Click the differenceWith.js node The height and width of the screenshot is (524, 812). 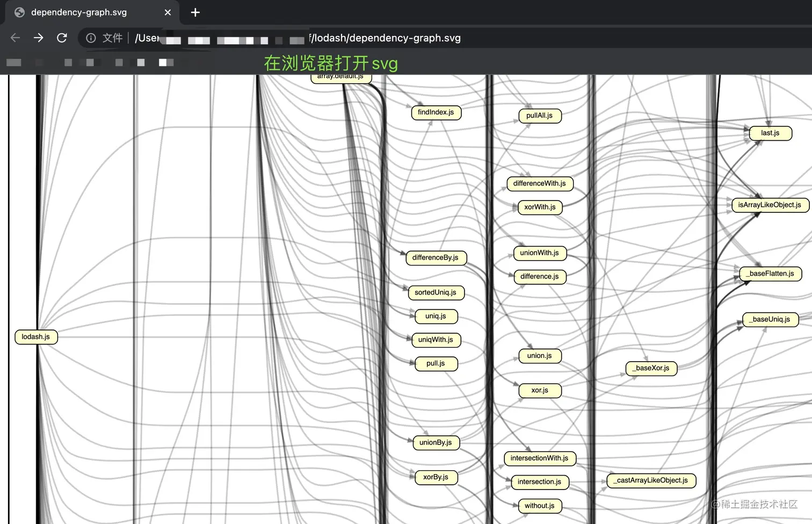pos(540,183)
